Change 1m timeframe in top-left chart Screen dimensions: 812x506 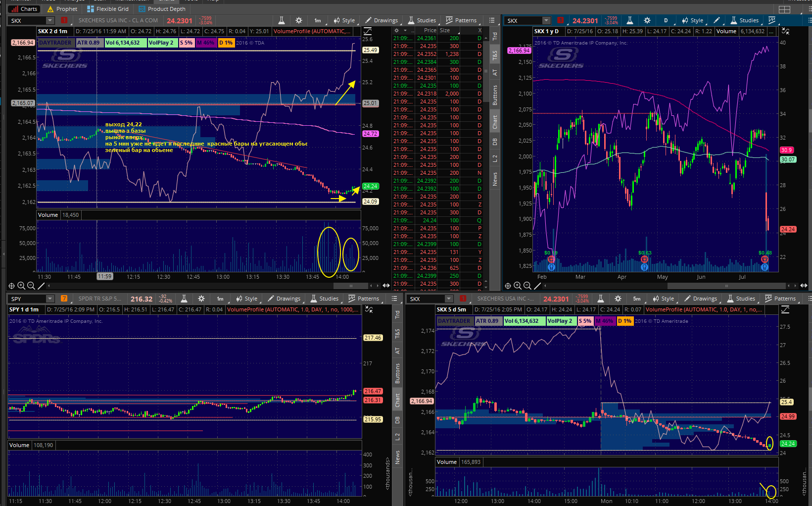318,20
